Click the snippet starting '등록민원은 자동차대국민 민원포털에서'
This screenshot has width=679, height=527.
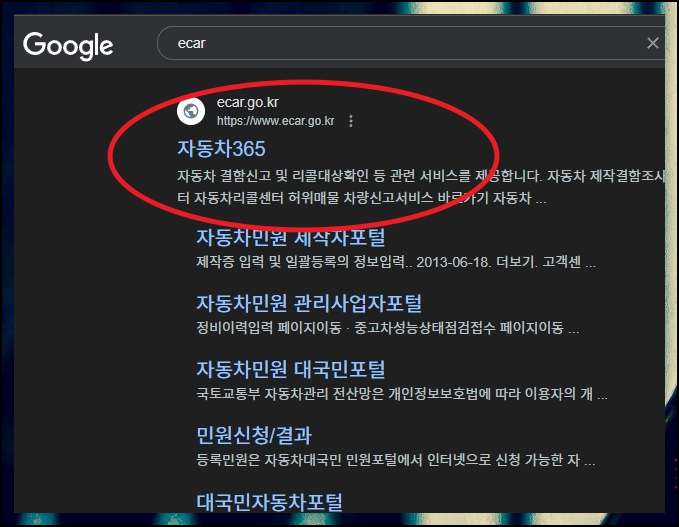coord(396,460)
